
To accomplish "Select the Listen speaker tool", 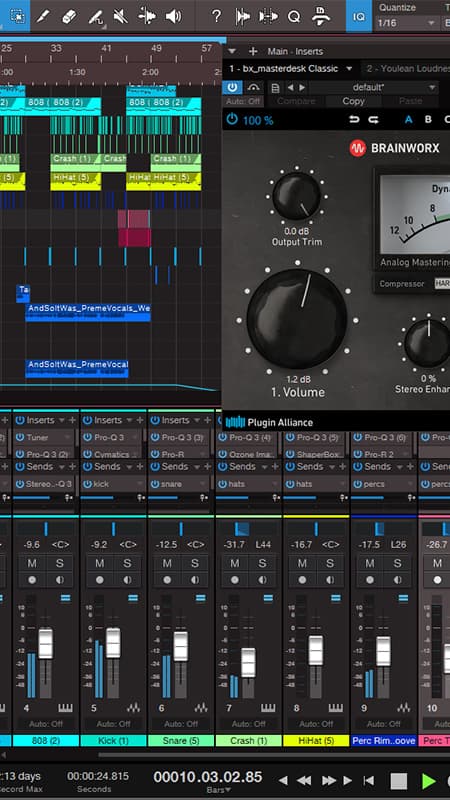I will click(x=173, y=16).
